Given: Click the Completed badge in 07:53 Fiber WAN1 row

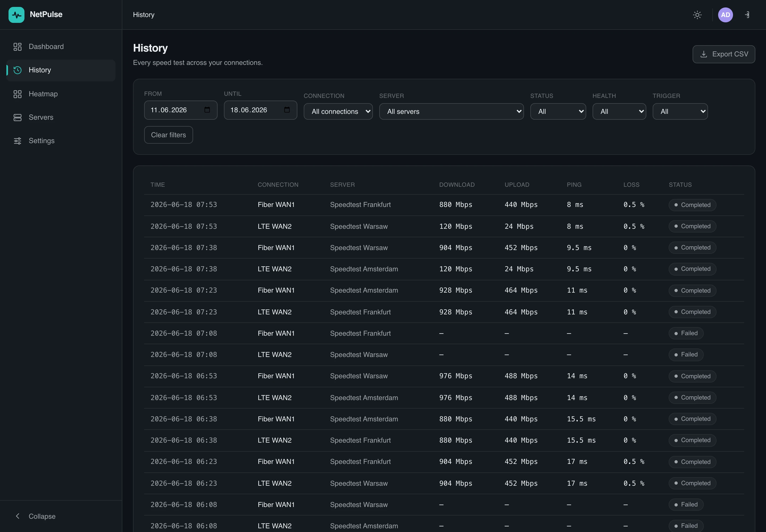Looking at the screenshot, I should coord(692,205).
